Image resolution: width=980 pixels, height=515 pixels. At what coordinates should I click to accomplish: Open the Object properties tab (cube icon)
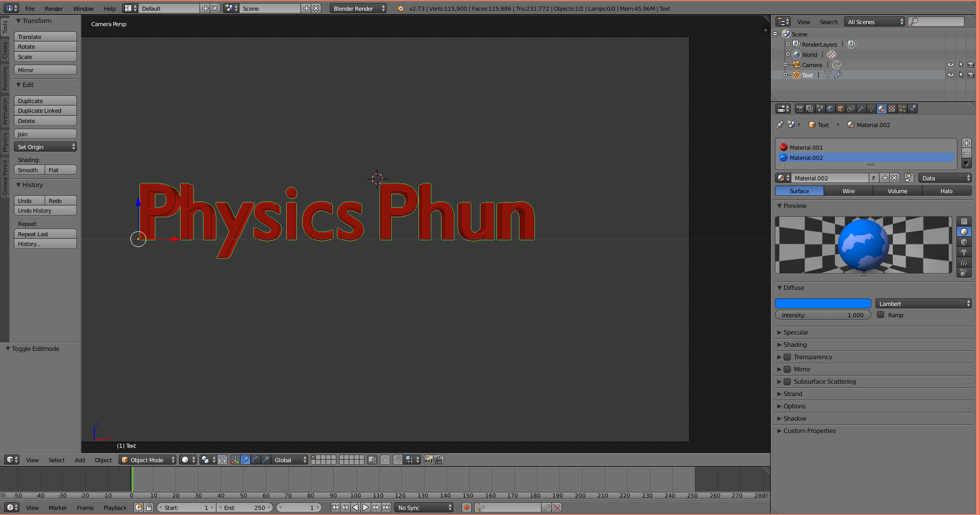tap(841, 109)
